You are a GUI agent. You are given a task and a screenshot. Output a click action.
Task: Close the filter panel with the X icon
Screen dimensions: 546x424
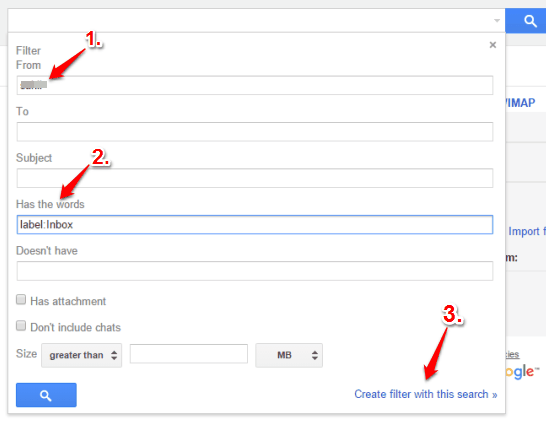tap(492, 45)
